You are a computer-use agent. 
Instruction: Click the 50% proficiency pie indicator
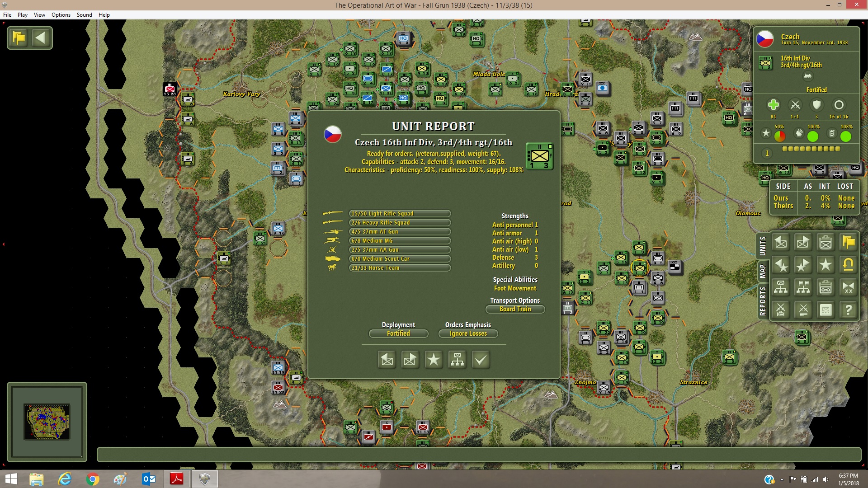pyautogui.click(x=780, y=136)
